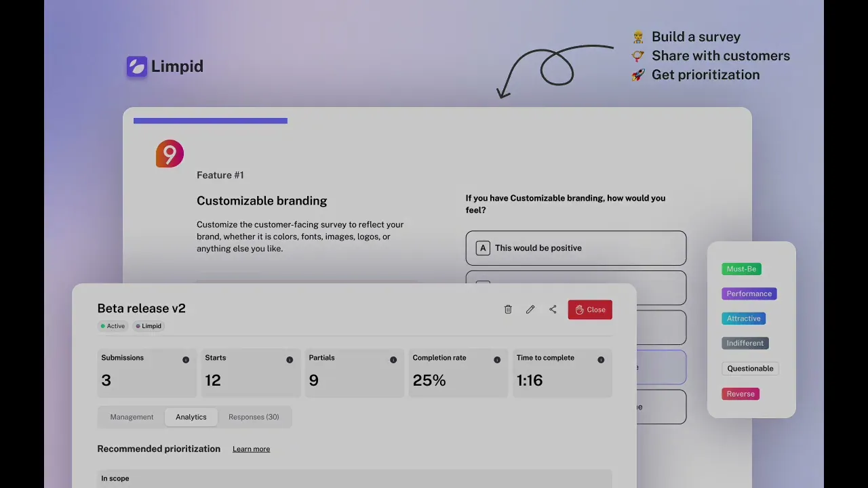The height and width of the screenshot is (488, 868).
Task: Click the Recommended prioritization heading
Action: point(159,449)
